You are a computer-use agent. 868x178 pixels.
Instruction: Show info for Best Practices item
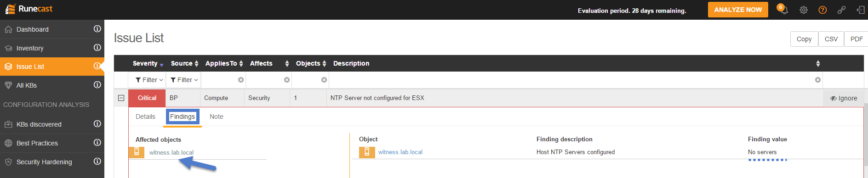point(97,142)
